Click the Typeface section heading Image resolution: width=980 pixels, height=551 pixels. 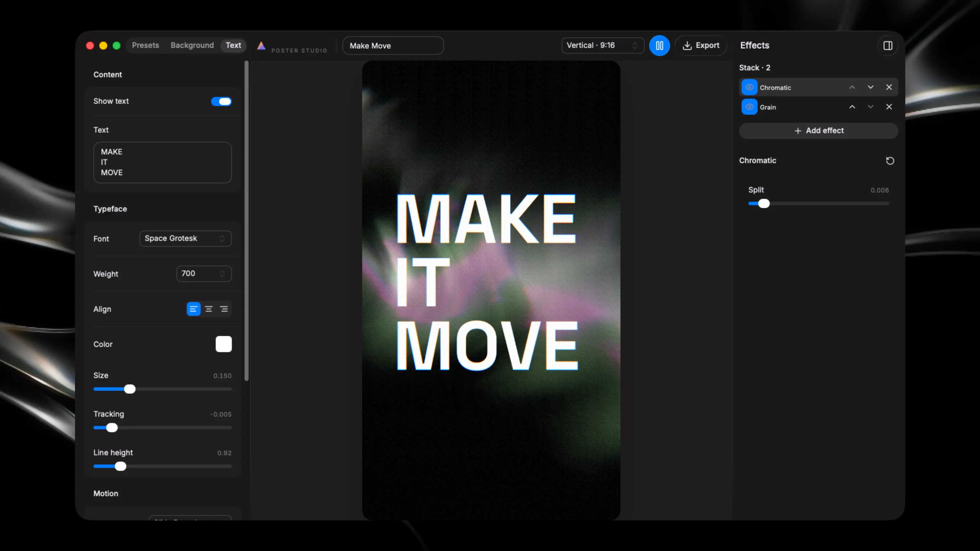pyautogui.click(x=110, y=209)
